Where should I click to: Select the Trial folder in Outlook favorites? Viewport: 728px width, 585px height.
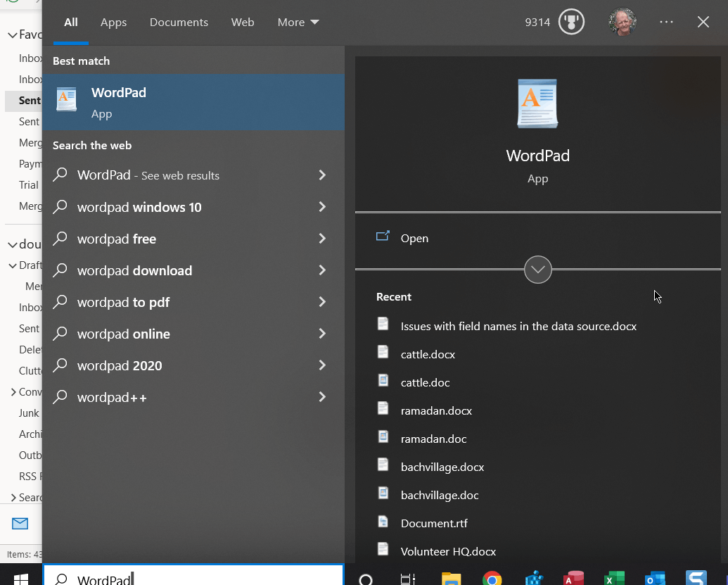click(x=28, y=185)
